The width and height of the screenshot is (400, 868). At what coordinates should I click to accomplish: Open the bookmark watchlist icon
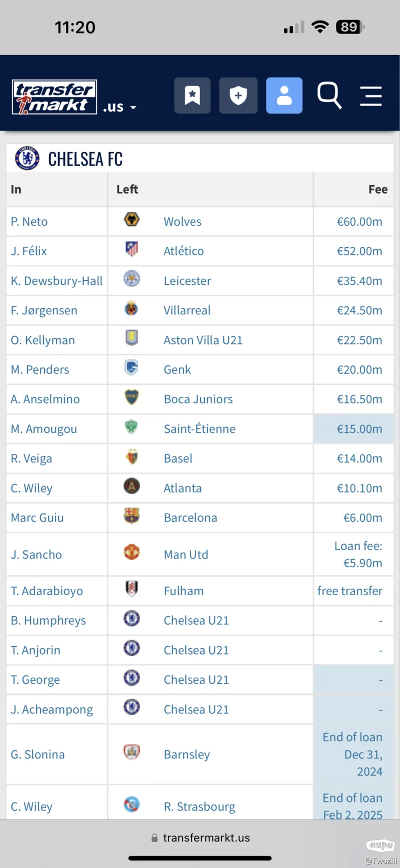pos(192,95)
